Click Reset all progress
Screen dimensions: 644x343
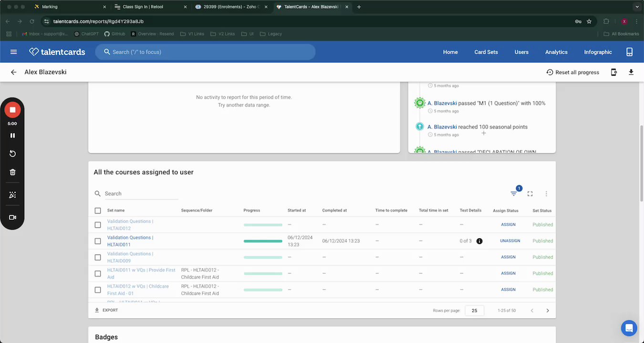click(x=572, y=72)
